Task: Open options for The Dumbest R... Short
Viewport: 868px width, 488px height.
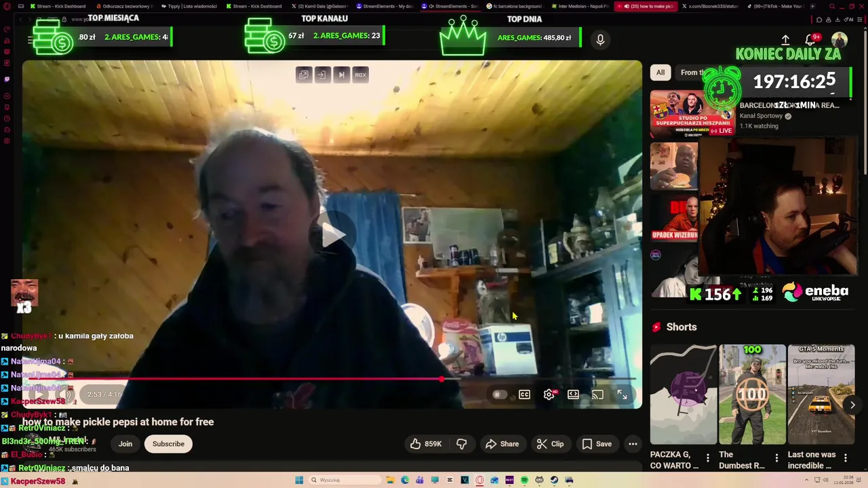Action: click(x=776, y=459)
